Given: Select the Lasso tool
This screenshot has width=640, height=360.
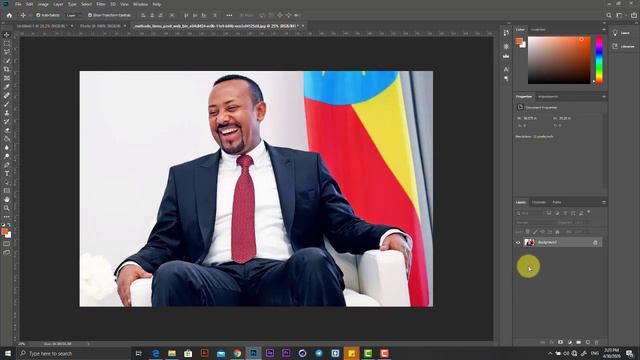Looking at the screenshot, I should (7, 52).
